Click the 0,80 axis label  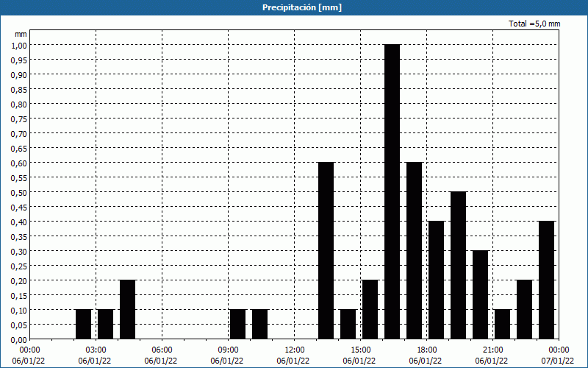click(19, 104)
